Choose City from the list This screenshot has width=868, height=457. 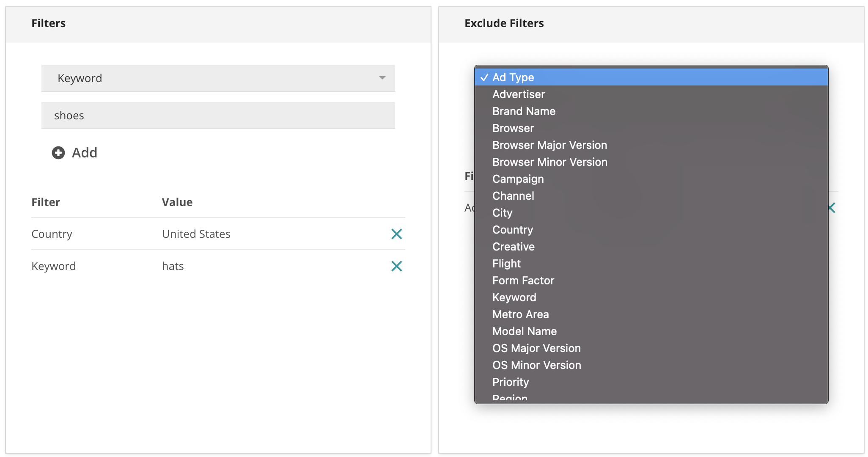(502, 213)
